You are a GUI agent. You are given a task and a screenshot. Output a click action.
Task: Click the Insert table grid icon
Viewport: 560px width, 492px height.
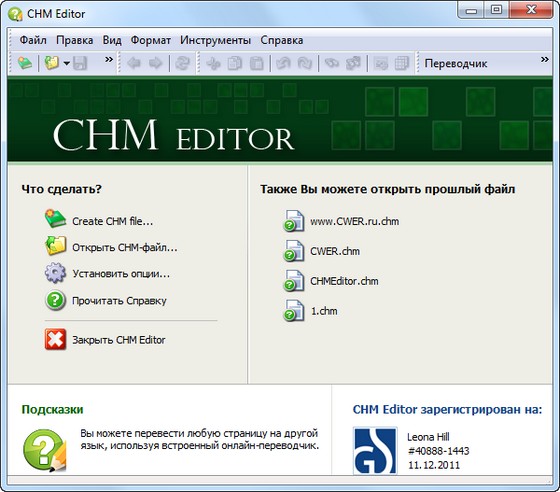(401, 64)
